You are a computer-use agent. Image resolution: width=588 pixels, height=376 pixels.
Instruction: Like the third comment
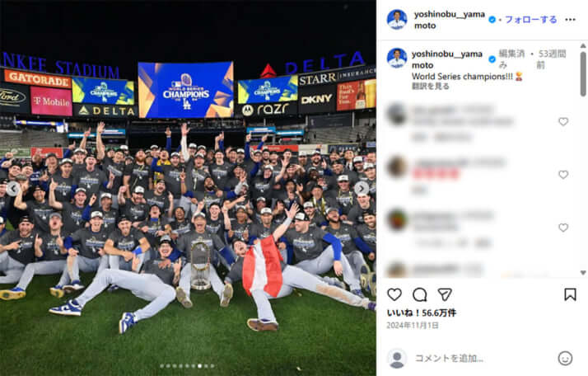click(x=562, y=228)
